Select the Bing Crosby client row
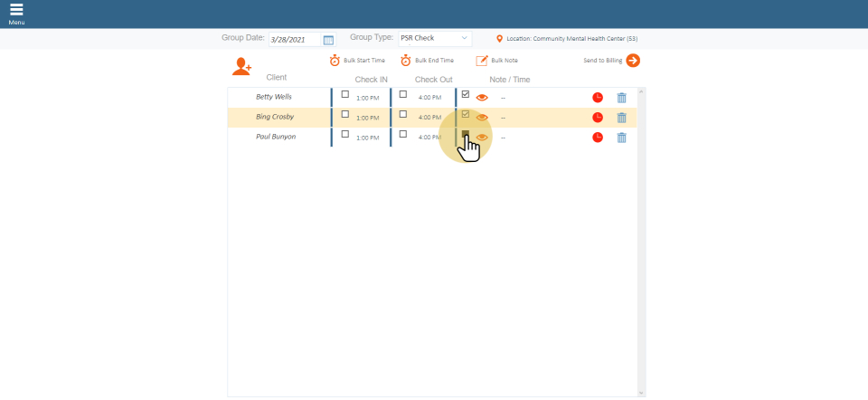This screenshot has width=868, height=400. (x=276, y=118)
